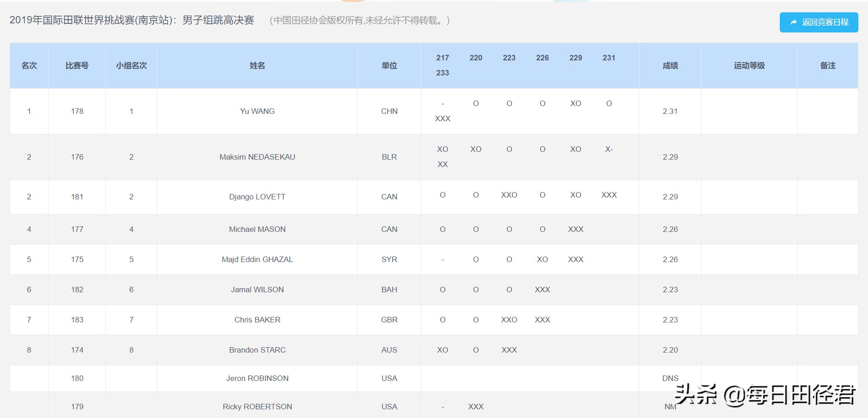Select Maksim NEDASEKAU in the name column
Image resolution: width=868 pixels, height=418 pixels.
click(x=257, y=157)
